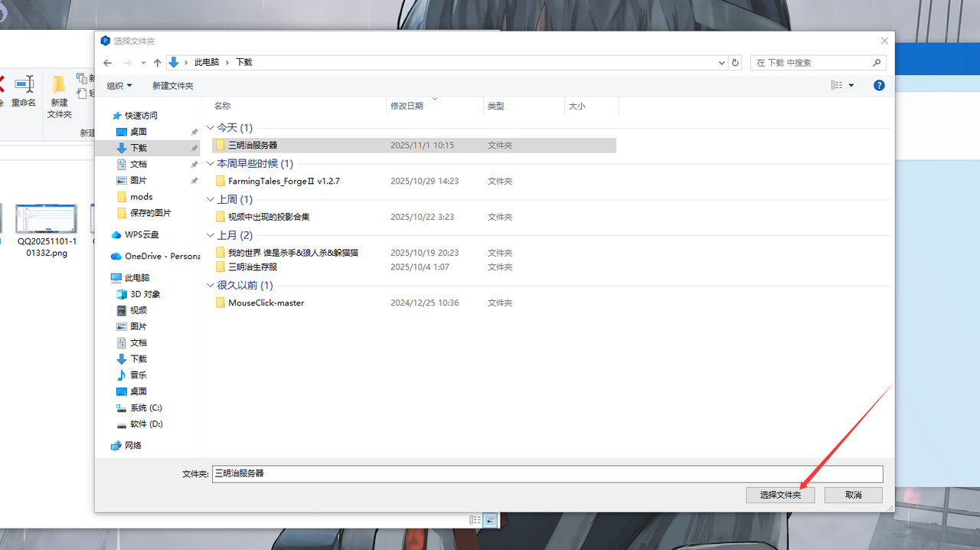Click 重命名 in the background Explorer ribbon
This screenshot has width=980, height=550.
[x=24, y=92]
